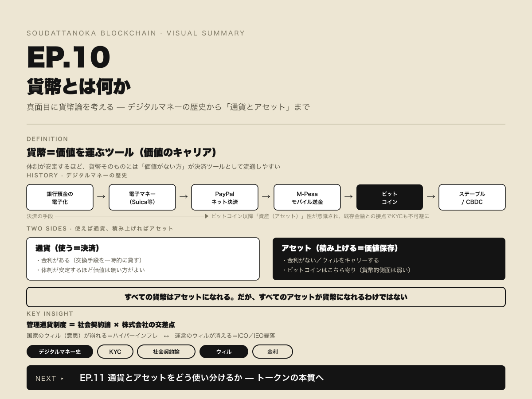
Task: Click the アセット（積み上げる＝価値保存） card heading
Action: [340, 248]
